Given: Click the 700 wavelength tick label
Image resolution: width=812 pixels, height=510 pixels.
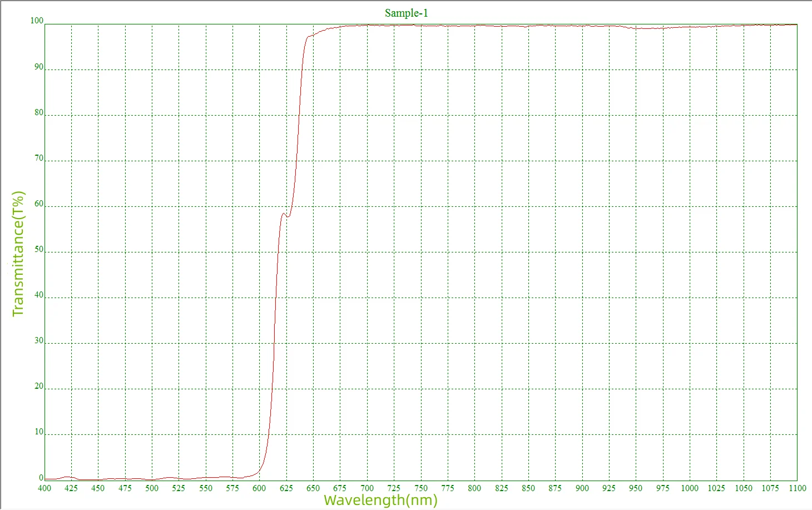Looking at the screenshot, I should pos(367,488).
